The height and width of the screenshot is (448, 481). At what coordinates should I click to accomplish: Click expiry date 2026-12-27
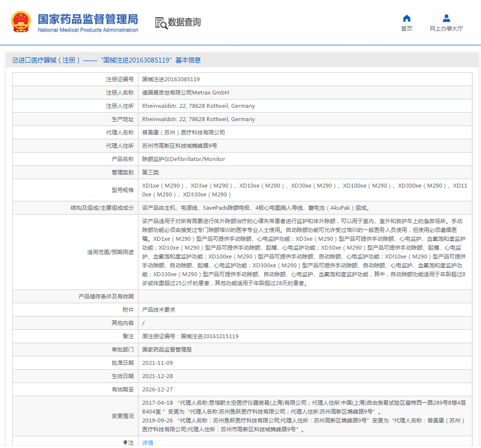pyautogui.click(x=157, y=389)
